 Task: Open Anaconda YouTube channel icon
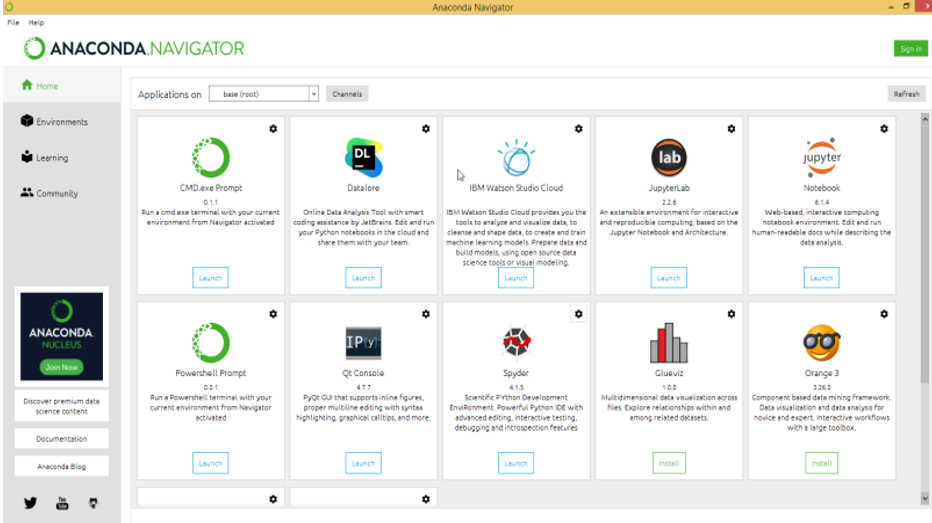[62, 503]
